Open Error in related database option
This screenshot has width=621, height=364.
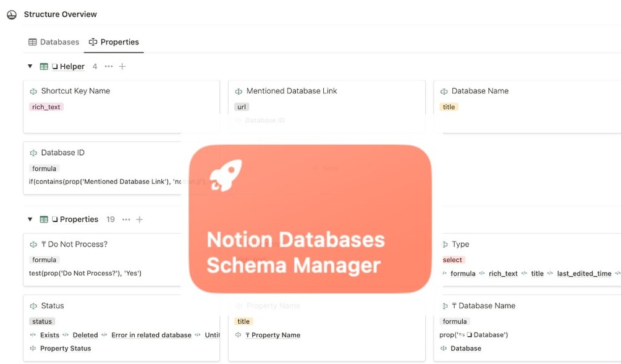coord(151,335)
